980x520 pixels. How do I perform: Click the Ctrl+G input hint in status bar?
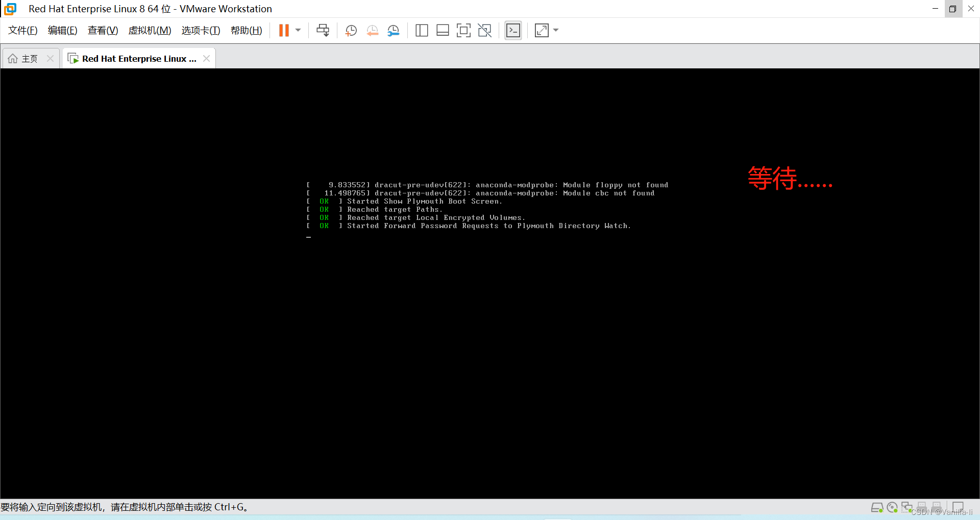125,507
